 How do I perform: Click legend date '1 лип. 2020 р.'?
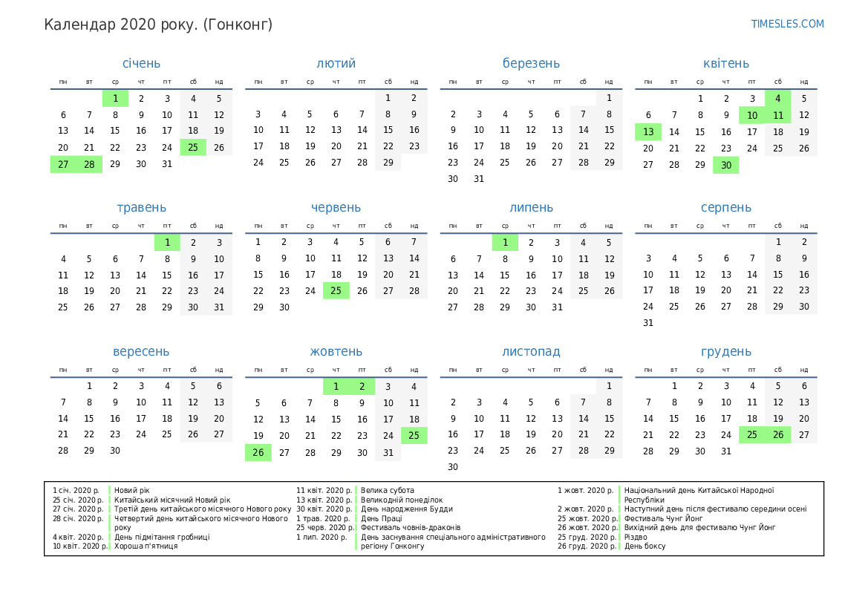pos(322,537)
